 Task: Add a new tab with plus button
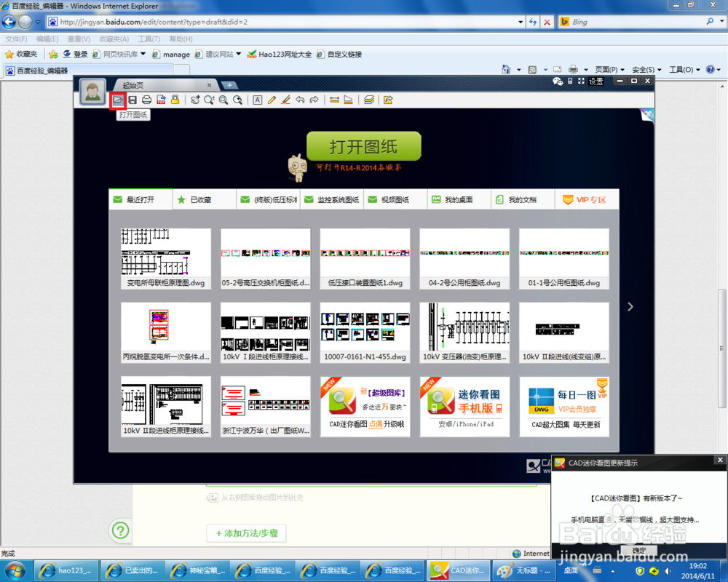[229, 85]
